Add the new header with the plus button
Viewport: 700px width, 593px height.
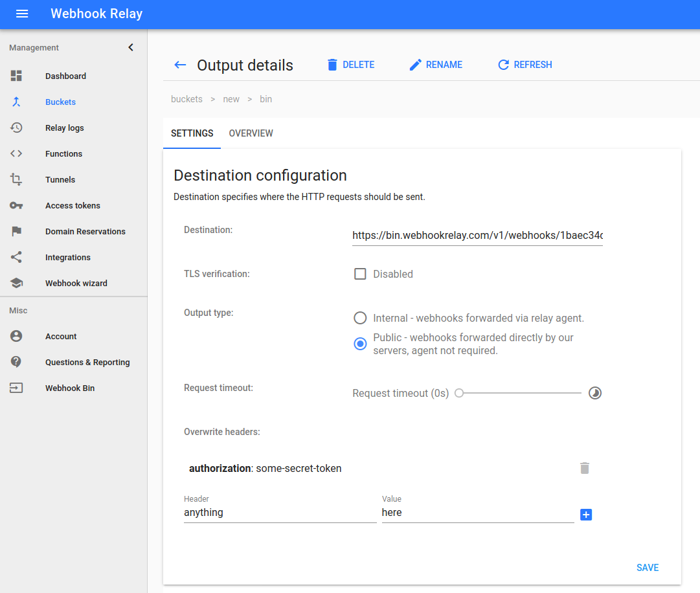pyautogui.click(x=586, y=515)
